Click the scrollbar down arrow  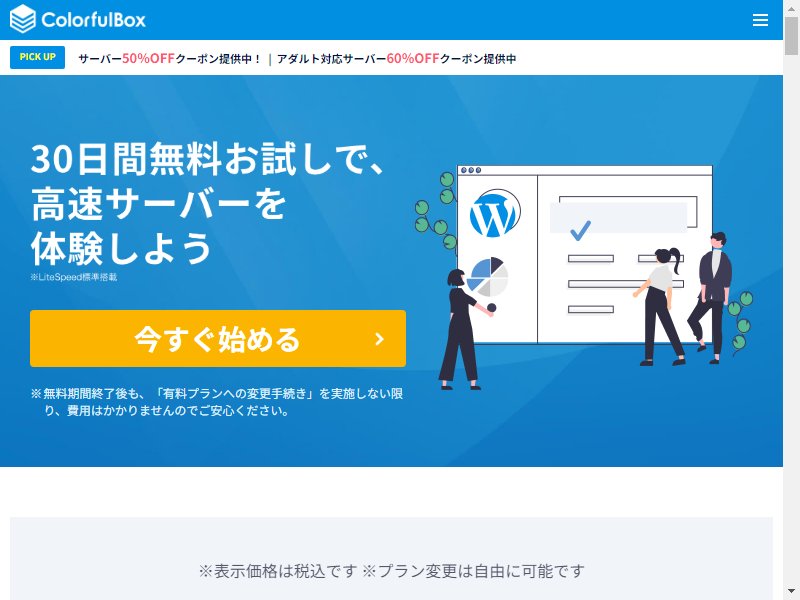point(791,592)
